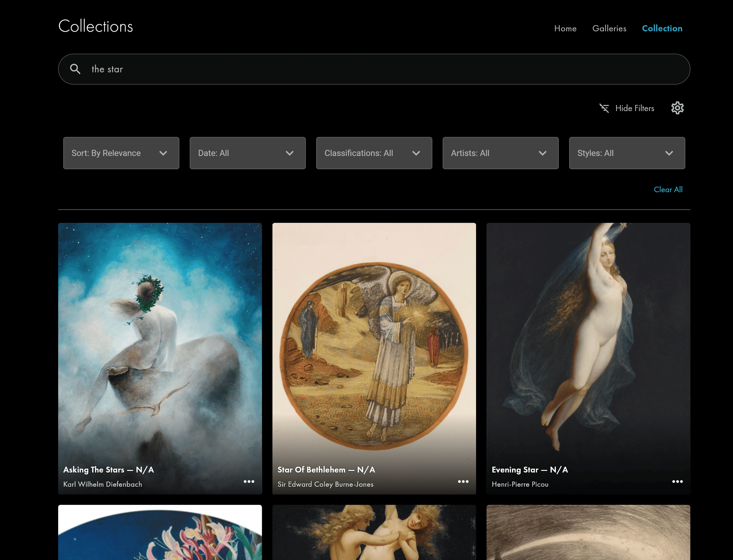
Task: Open the Date: All dropdown
Action: coord(248,153)
